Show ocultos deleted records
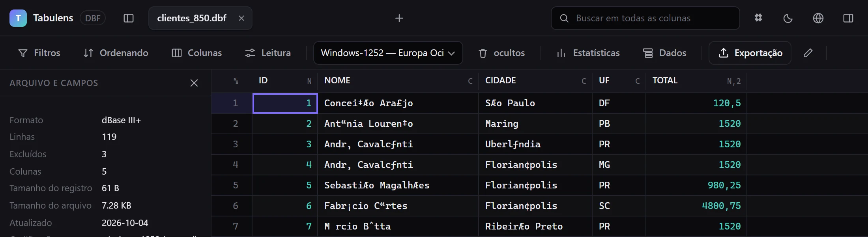868x237 pixels. point(501,53)
